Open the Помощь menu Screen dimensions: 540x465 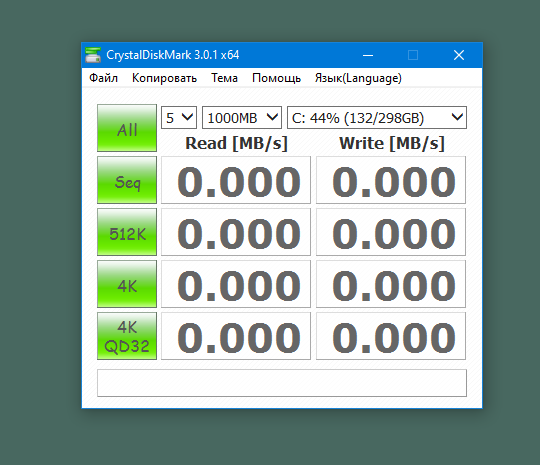(x=276, y=78)
